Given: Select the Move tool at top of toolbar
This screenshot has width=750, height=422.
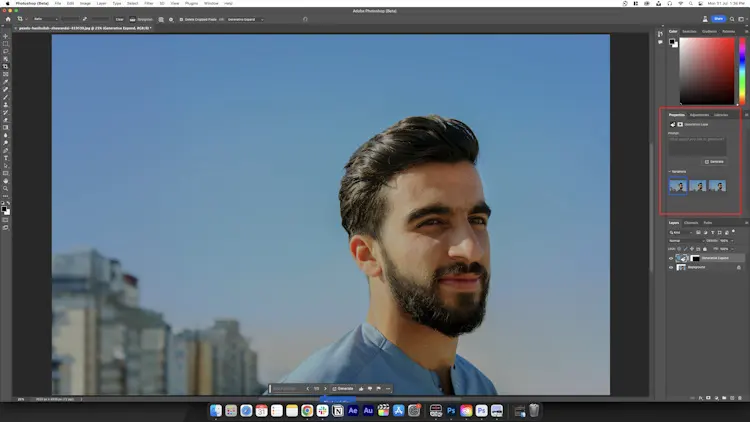Looking at the screenshot, I should [6, 36].
